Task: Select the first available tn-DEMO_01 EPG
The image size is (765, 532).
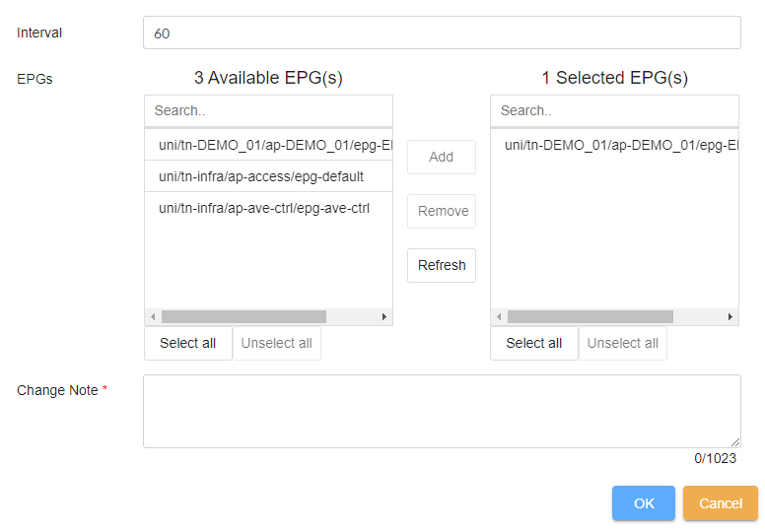Action: [268, 145]
